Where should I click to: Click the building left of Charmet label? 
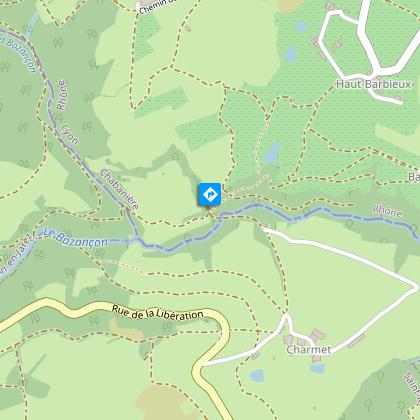[x=288, y=339]
